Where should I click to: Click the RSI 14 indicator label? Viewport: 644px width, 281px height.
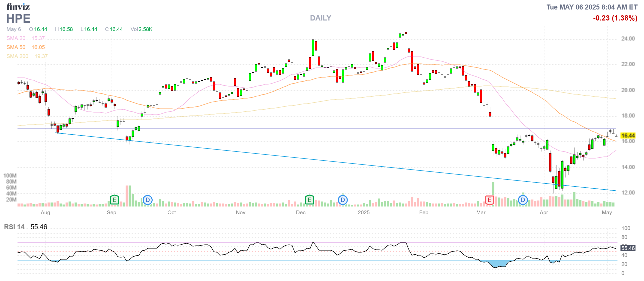[x=14, y=227]
